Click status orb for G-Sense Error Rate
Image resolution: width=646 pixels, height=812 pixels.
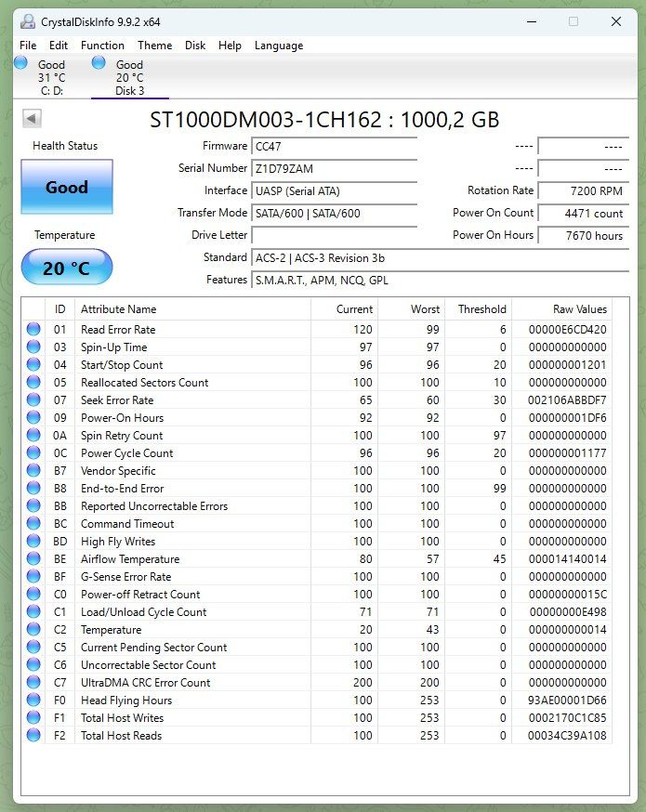(33, 576)
